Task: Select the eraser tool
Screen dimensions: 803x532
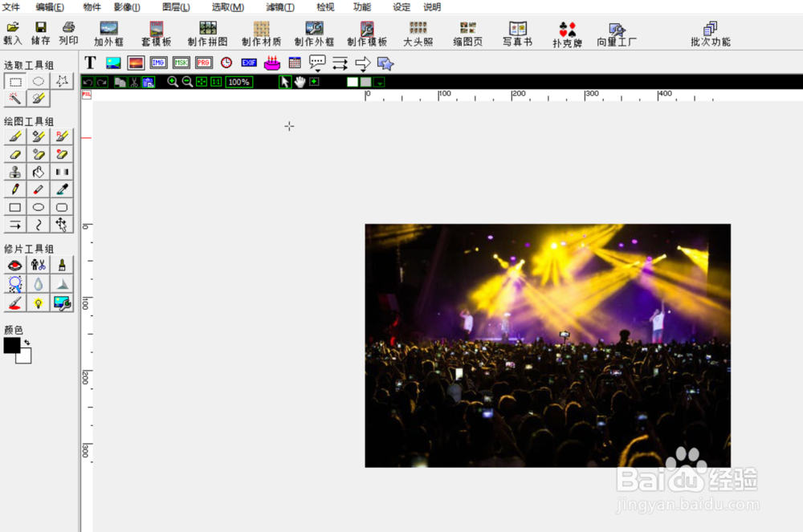Action: point(15,154)
